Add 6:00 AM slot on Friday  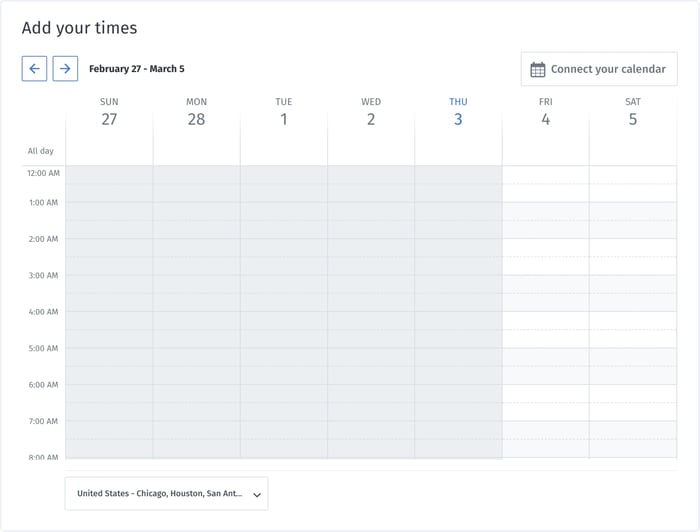[x=546, y=403]
